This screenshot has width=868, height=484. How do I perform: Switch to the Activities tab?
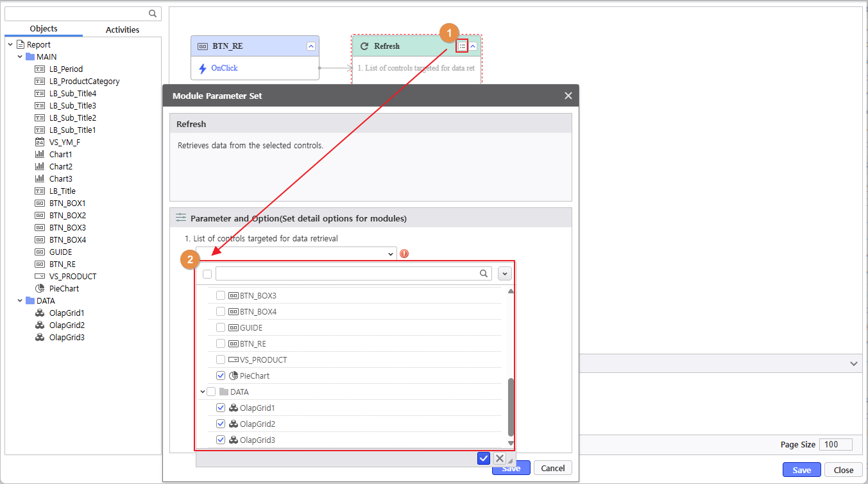click(x=122, y=30)
